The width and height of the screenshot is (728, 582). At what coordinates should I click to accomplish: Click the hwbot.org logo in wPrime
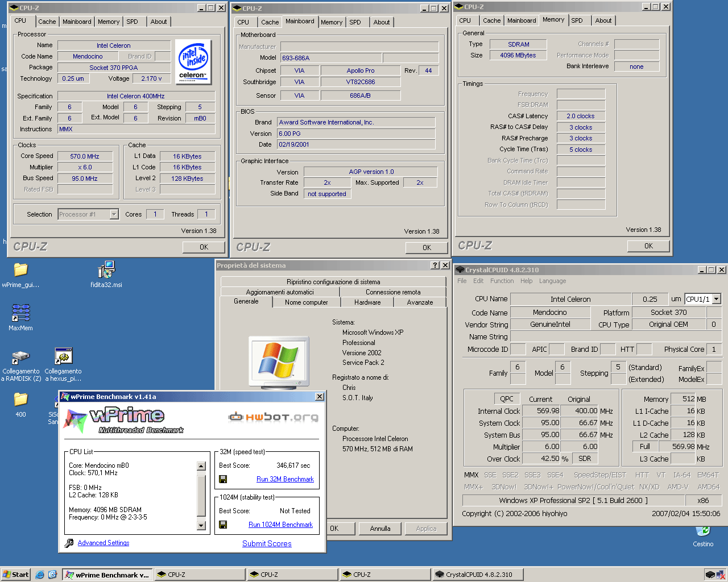point(273,417)
